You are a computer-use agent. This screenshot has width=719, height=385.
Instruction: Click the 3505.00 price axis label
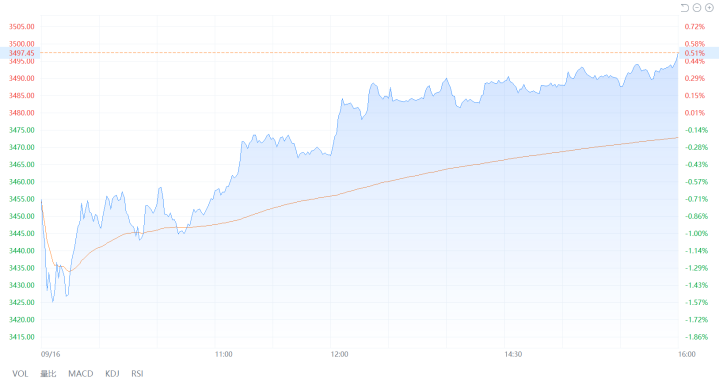point(22,27)
